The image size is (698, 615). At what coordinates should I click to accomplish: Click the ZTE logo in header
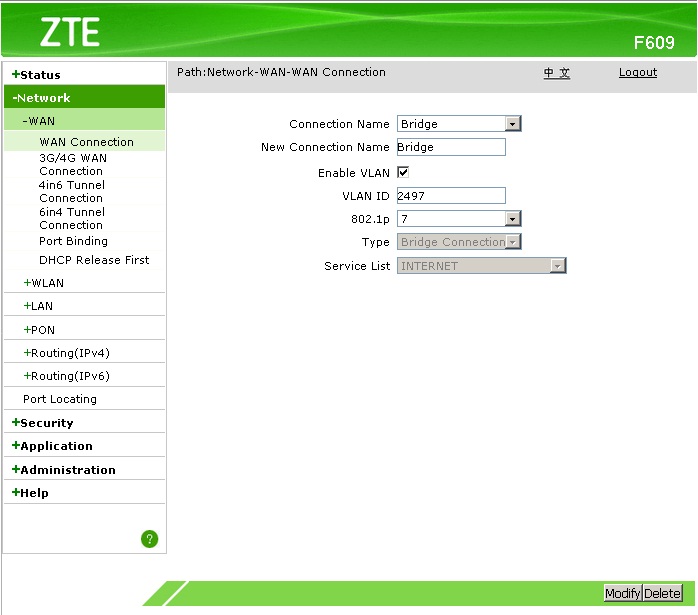(x=70, y=32)
